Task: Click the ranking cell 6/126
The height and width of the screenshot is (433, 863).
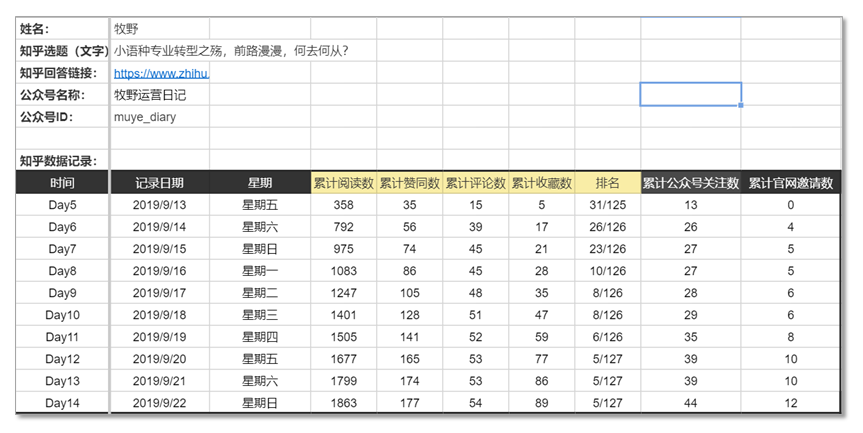Action: click(608, 337)
